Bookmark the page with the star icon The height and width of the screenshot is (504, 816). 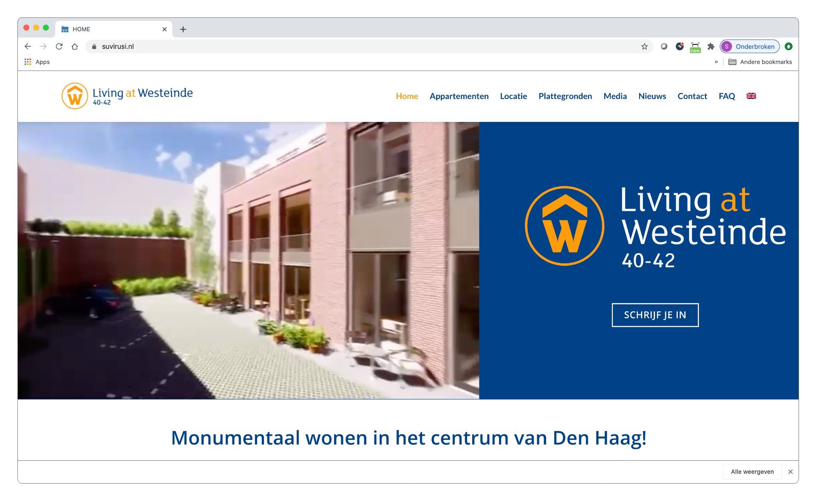point(644,46)
